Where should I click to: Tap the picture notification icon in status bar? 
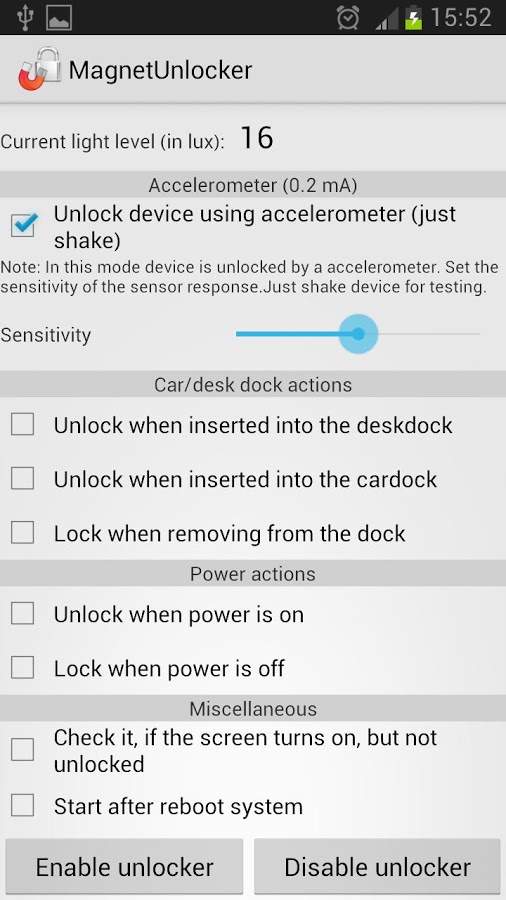pos(59,18)
